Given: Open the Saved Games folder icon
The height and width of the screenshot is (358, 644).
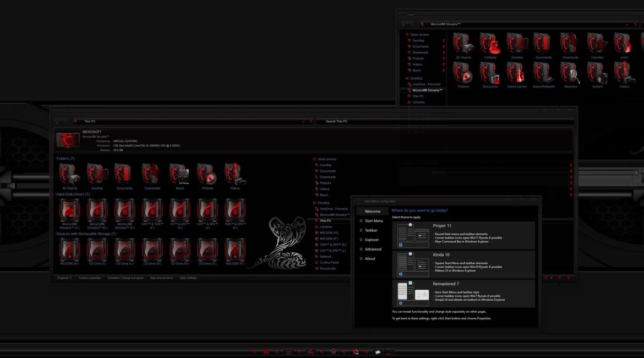Looking at the screenshot, I should pos(517,72).
